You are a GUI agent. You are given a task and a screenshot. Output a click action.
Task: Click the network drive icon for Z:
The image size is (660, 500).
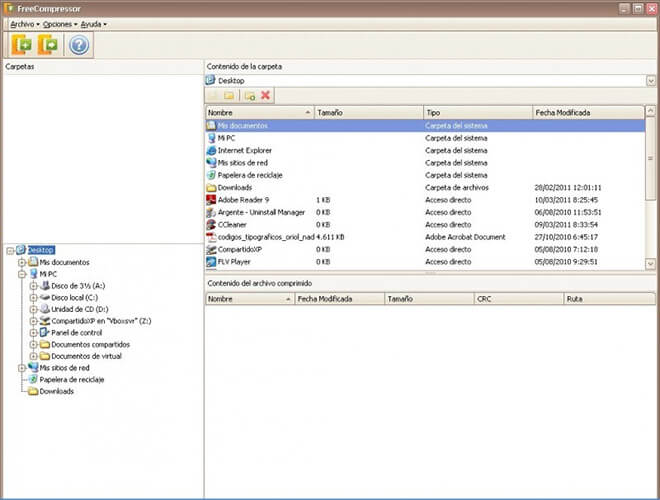click(45, 321)
